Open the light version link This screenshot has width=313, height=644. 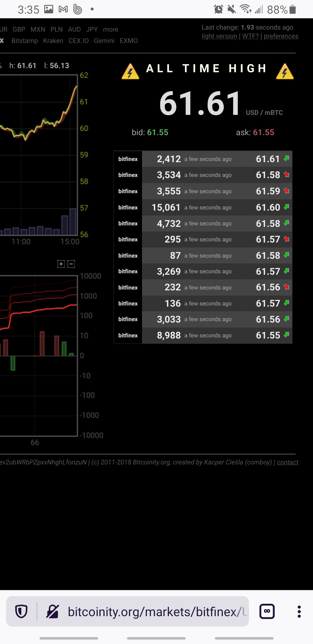219,36
